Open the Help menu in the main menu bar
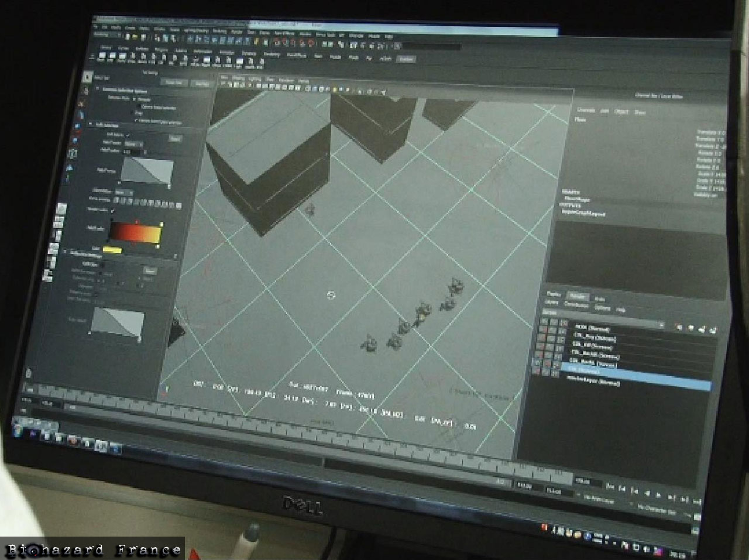 (389, 36)
